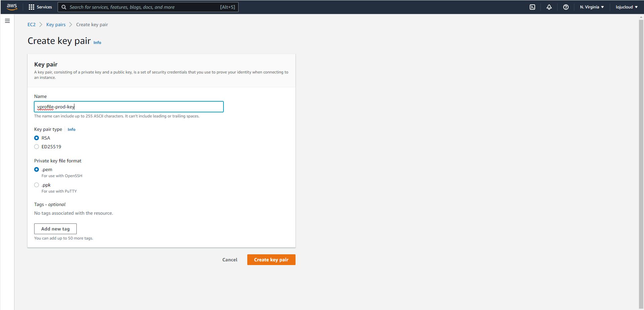This screenshot has height=310, width=644.
Task: Open the CloudShell terminal icon
Action: coord(532,7)
